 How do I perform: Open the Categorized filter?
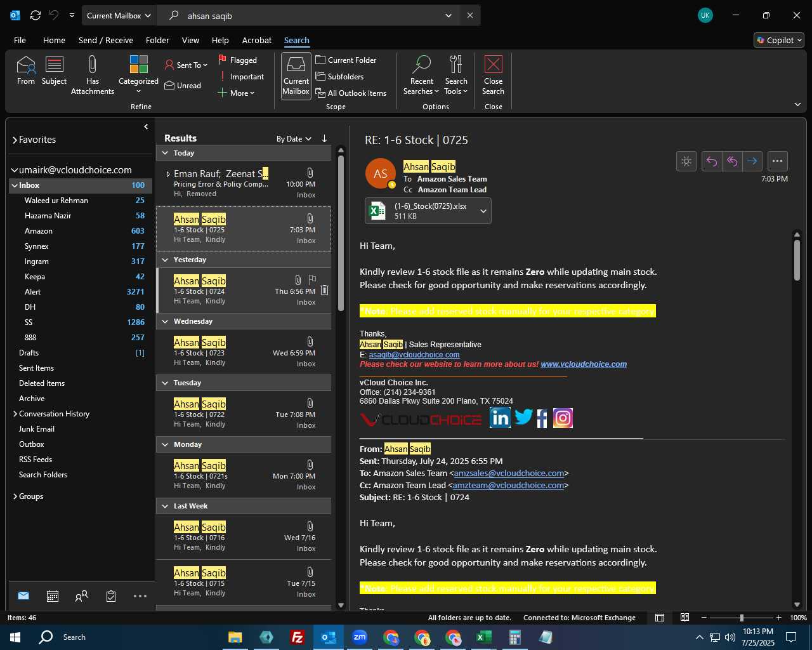point(138,75)
